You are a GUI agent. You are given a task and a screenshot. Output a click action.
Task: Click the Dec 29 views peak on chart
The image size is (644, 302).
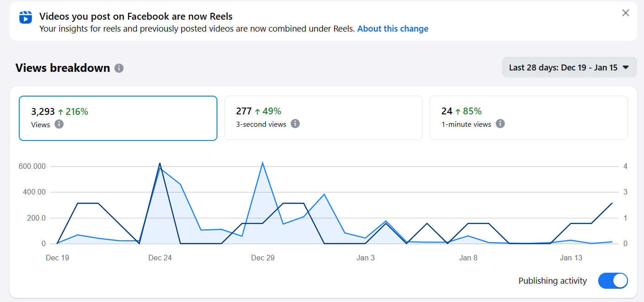pyautogui.click(x=262, y=163)
